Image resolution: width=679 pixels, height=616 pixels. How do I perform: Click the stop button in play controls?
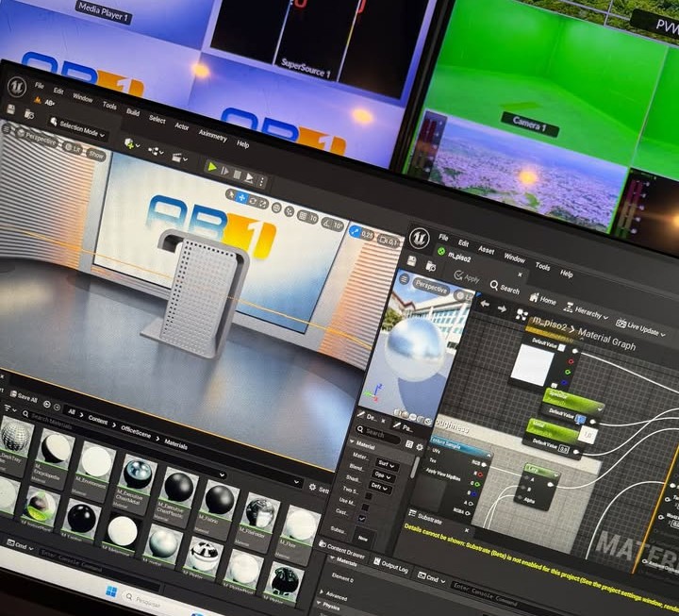237,175
